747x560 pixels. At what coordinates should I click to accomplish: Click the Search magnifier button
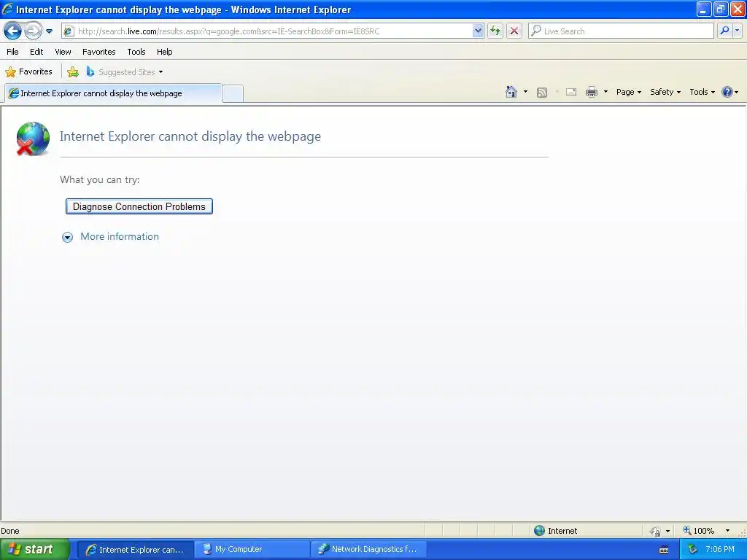[x=724, y=31]
